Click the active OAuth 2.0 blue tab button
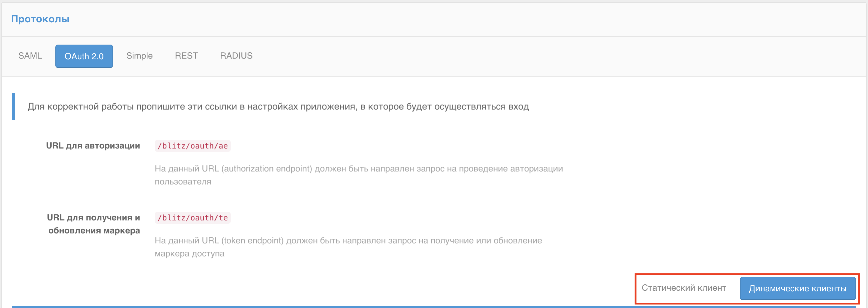The image size is (868, 308). (84, 56)
